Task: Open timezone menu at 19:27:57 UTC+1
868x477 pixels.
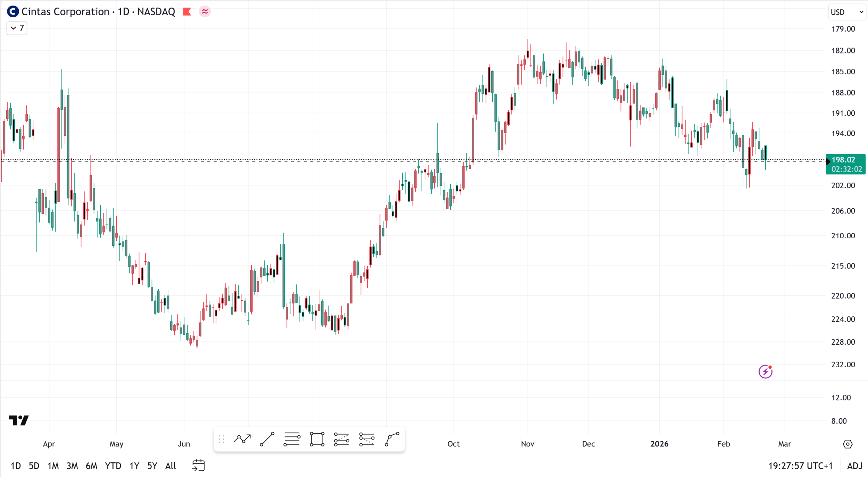Action: click(800, 466)
